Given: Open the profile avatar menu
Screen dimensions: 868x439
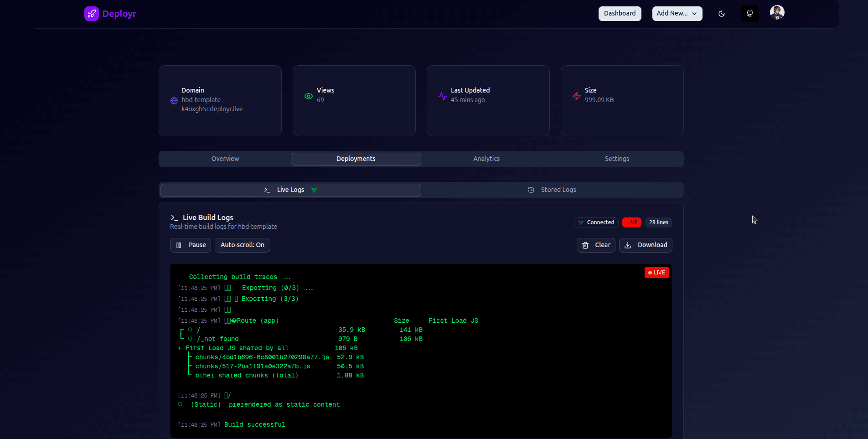Looking at the screenshot, I should click(777, 12).
